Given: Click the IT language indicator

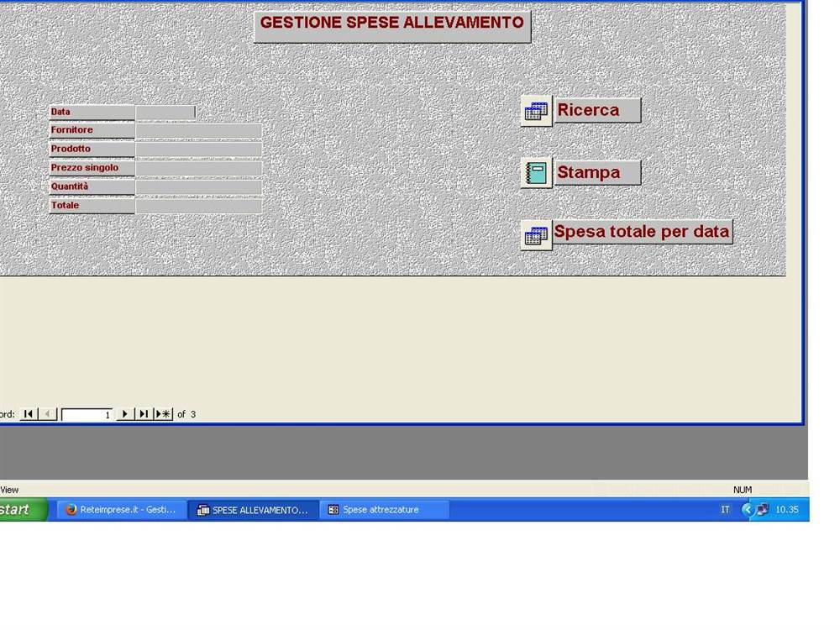Looking at the screenshot, I should (724, 509).
